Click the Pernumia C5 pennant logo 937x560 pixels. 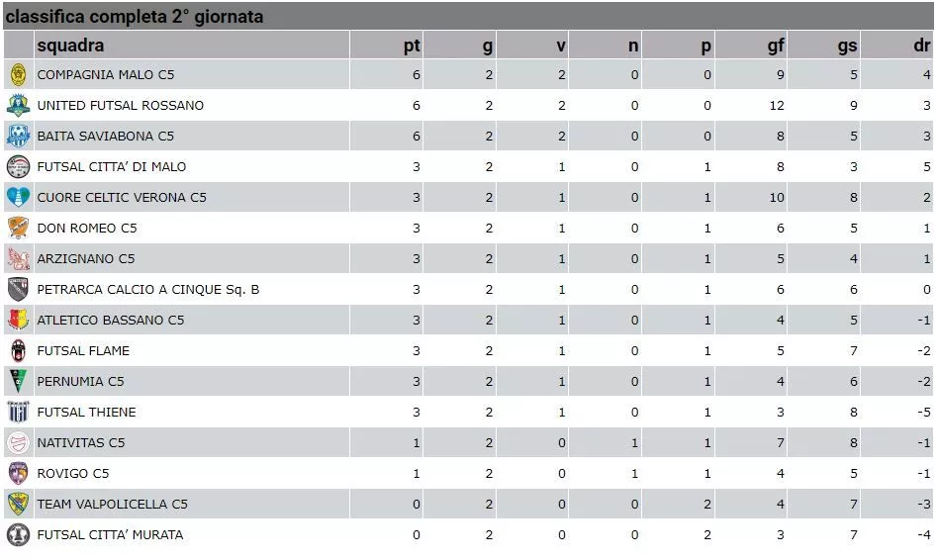point(19,381)
